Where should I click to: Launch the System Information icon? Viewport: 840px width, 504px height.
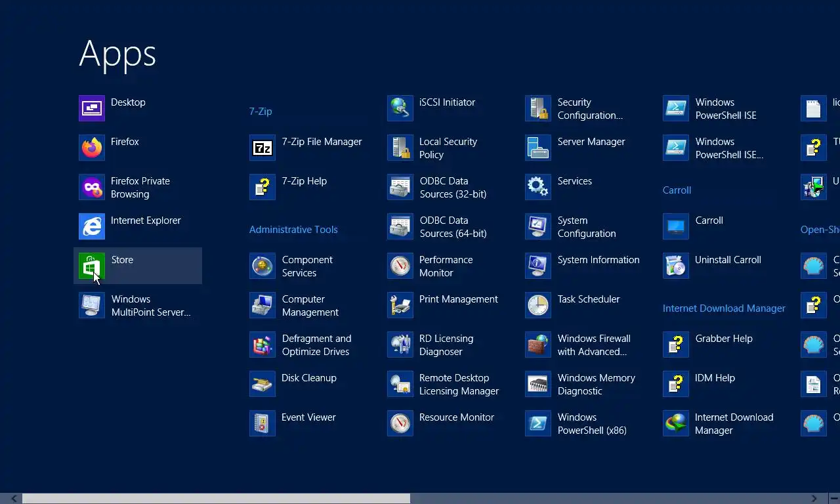coord(538,266)
